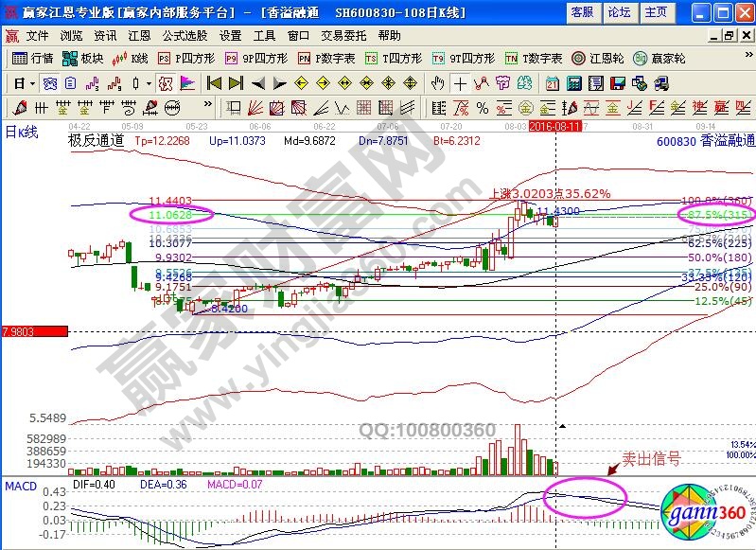Expand the 日 period dropdown arrow
756x550 pixels.
pyautogui.click(x=30, y=82)
